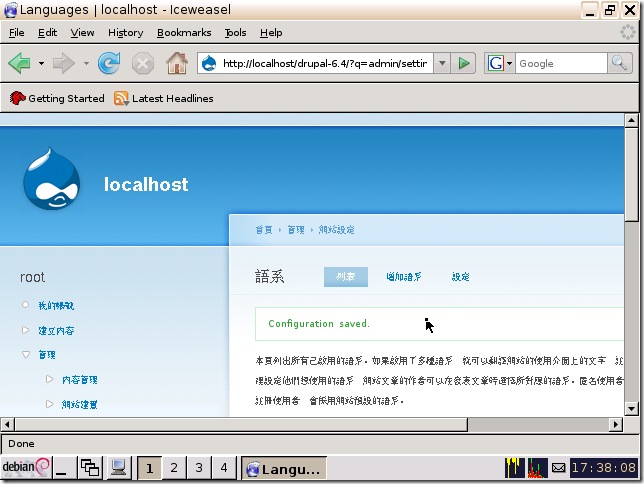Click the 管理 breadcrumb link
The width and height of the screenshot is (644, 484).
pyautogui.click(x=296, y=230)
